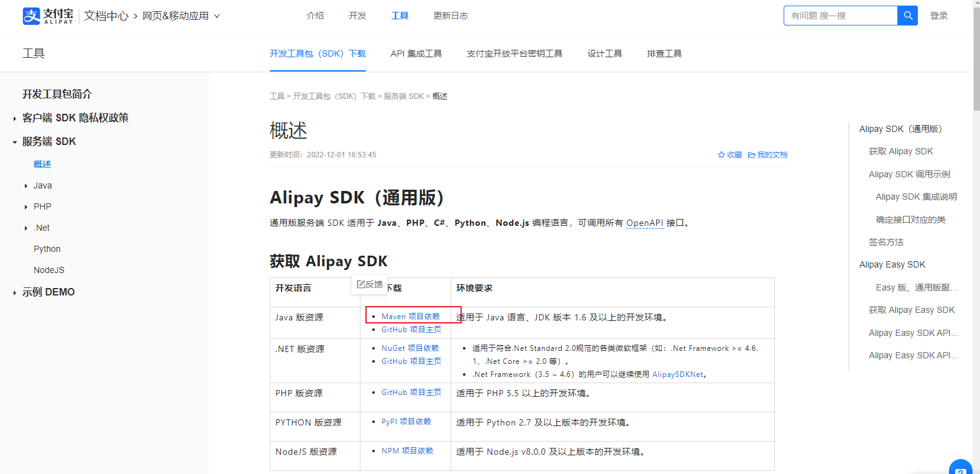The height and width of the screenshot is (474, 980).
Task: Open GitHub 项目主页 link in Java row
Action: click(411, 330)
